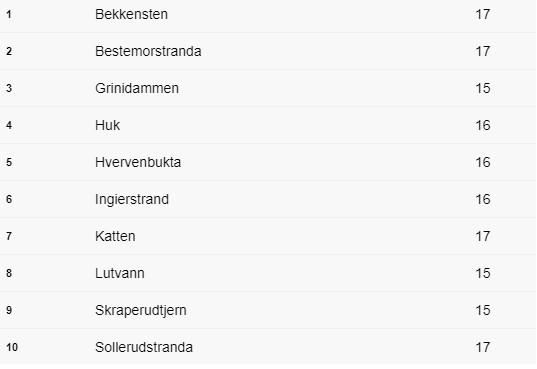The height and width of the screenshot is (369, 537).
Task: Open the Grinidammen entry
Action: [x=137, y=88]
